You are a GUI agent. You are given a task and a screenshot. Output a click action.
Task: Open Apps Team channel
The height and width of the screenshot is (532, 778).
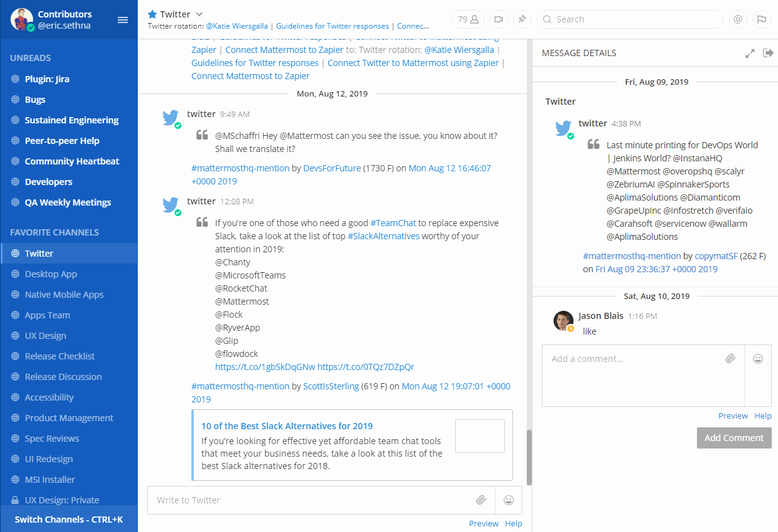pyautogui.click(x=69, y=315)
